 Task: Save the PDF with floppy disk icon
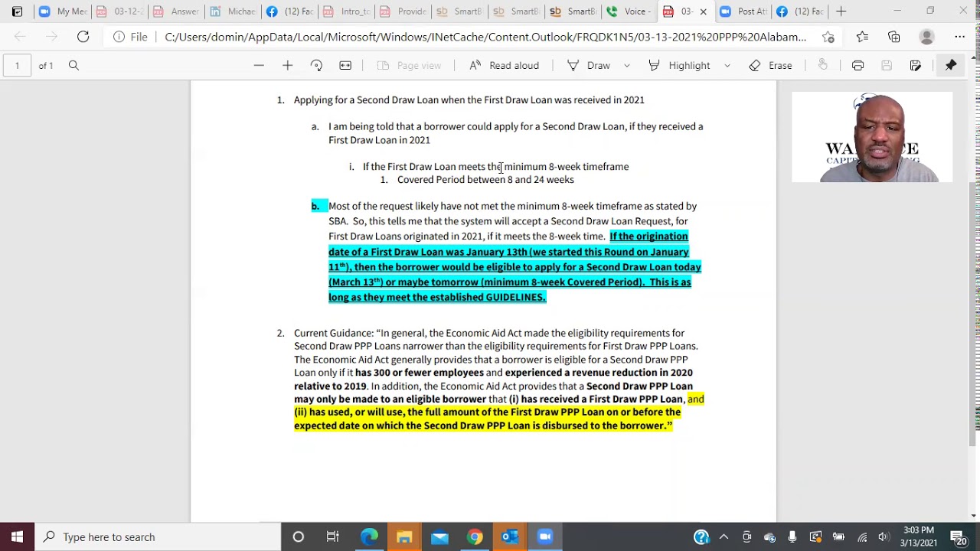(x=887, y=66)
